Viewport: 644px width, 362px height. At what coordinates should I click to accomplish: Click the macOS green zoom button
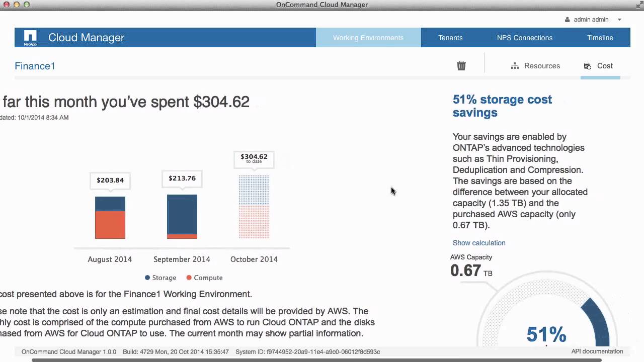pos(27,5)
